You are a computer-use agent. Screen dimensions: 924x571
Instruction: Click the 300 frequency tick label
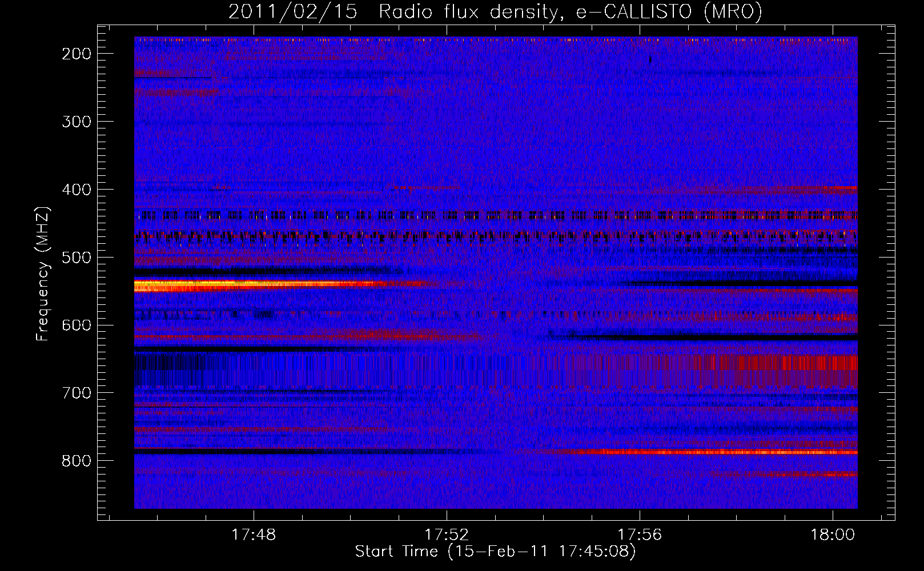coord(76,122)
